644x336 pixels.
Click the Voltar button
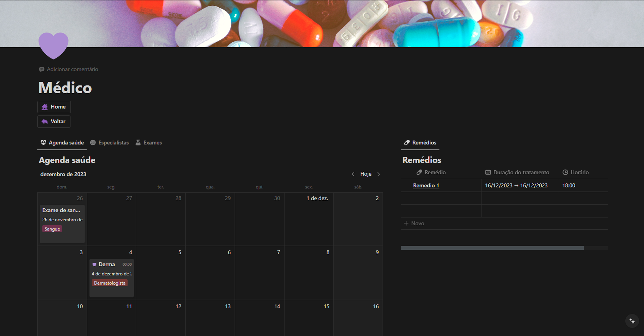point(54,121)
